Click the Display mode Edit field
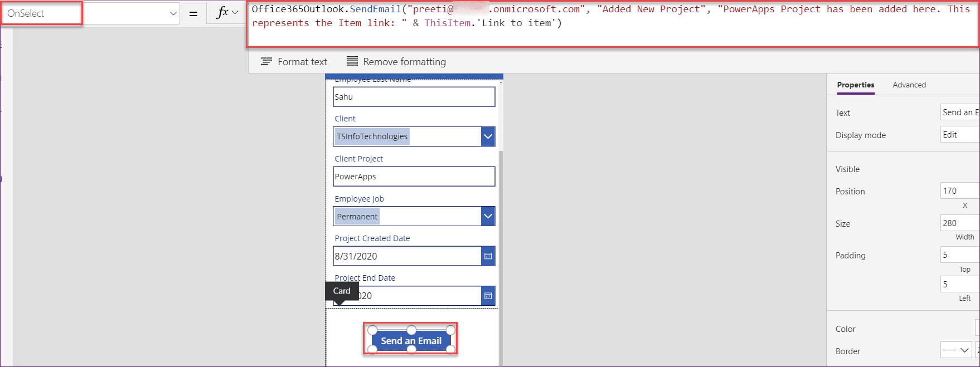The image size is (980, 367). pyautogui.click(x=959, y=135)
